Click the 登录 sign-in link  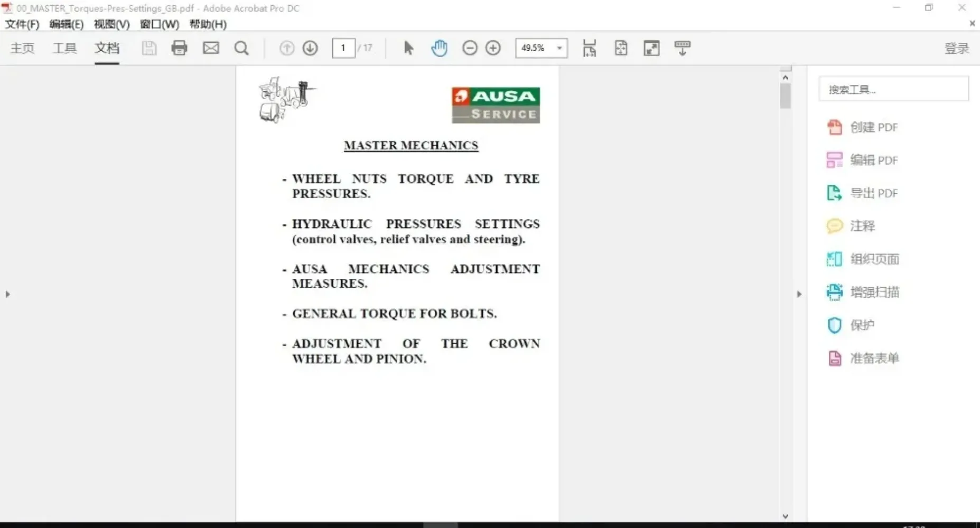[957, 48]
